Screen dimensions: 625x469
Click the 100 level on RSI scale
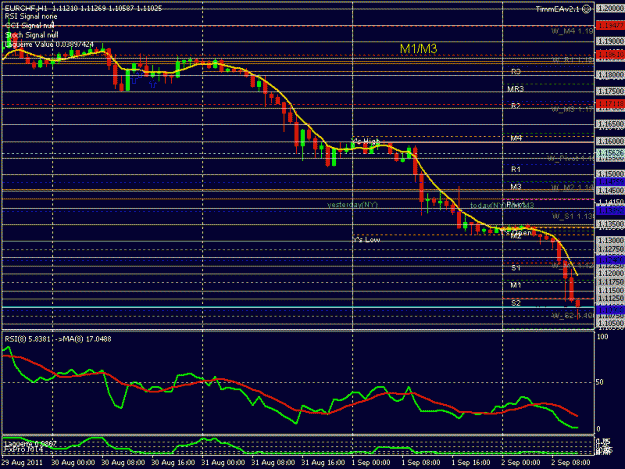603,337
